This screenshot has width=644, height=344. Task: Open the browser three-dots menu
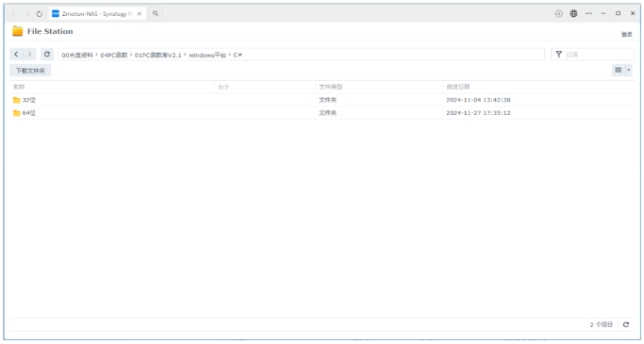(588, 13)
